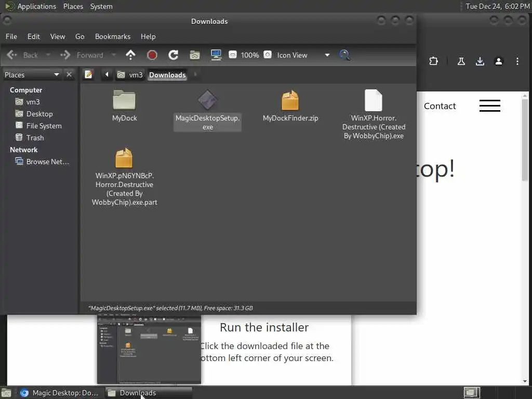Zoom out using the minus icon
532x399 pixels.
pyautogui.click(x=233, y=55)
